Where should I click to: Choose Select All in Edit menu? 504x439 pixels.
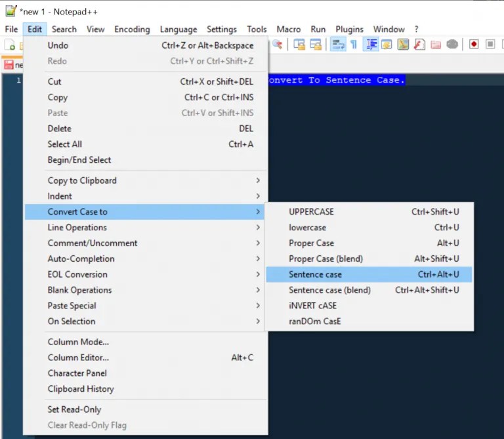click(x=146, y=144)
